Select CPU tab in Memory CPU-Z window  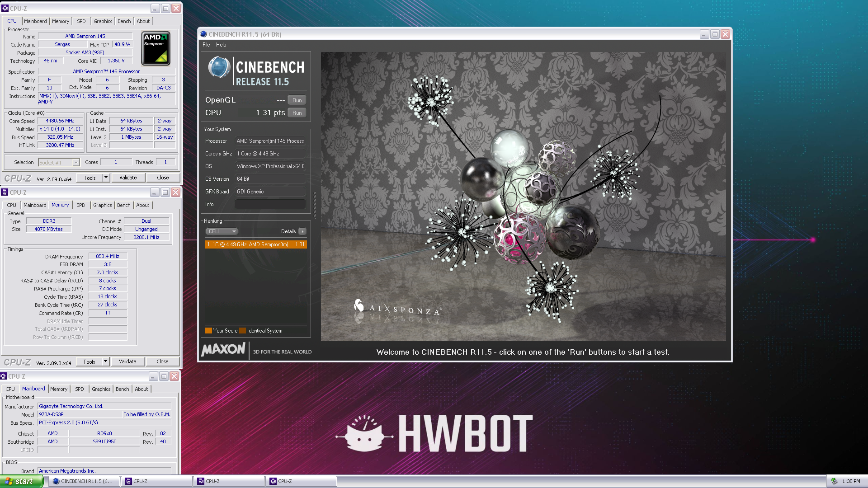click(12, 205)
